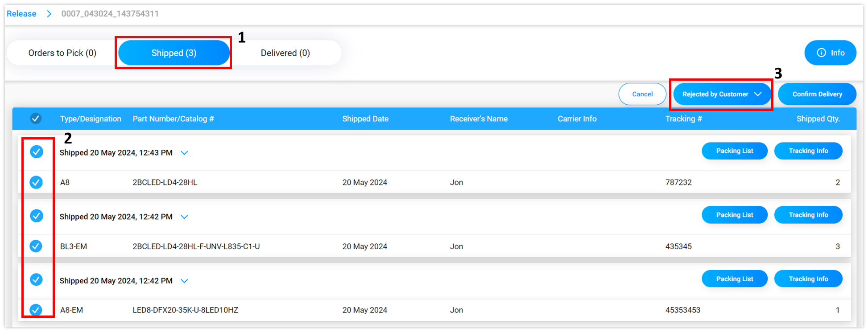Navigate back using the Release breadcrumb link

coord(21,13)
